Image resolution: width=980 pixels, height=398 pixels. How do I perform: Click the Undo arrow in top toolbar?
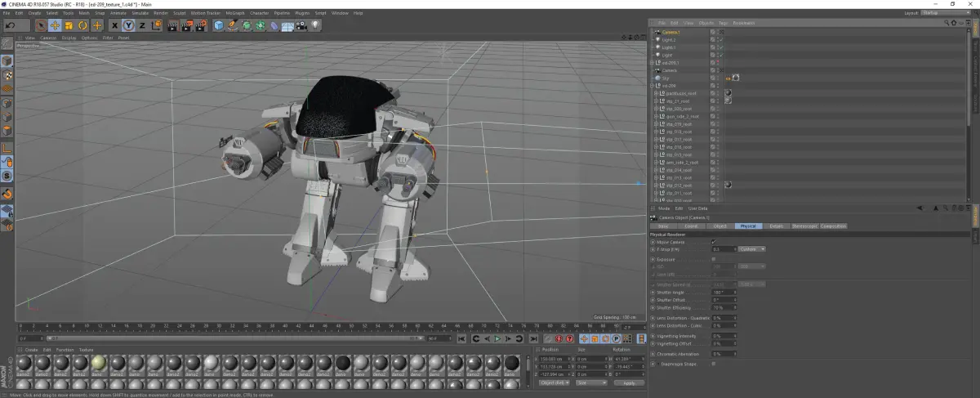click(11, 25)
